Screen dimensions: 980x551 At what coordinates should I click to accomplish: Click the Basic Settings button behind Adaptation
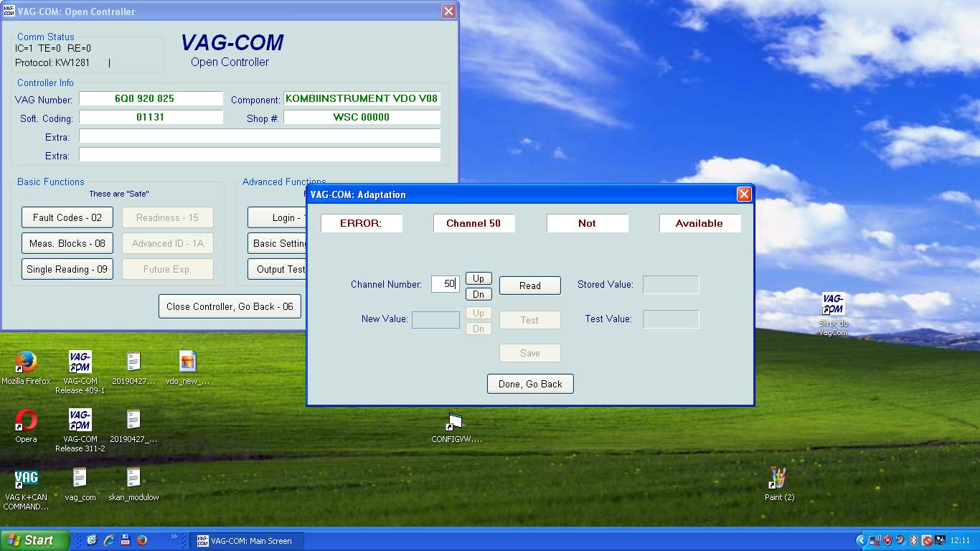[277, 243]
